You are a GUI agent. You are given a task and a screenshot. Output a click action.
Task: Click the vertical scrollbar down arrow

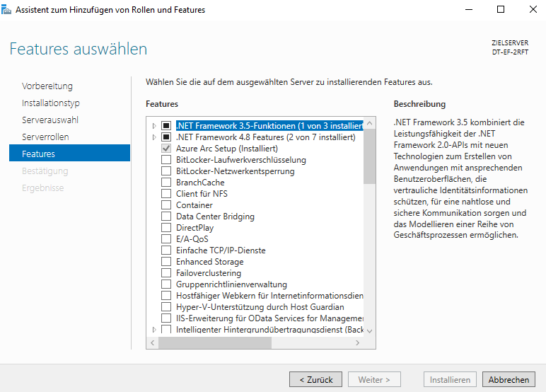pos(369,330)
